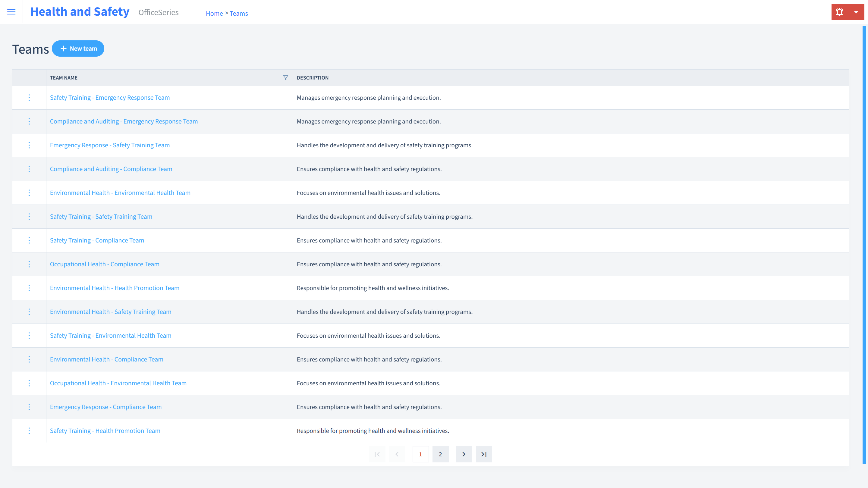The height and width of the screenshot is (488, 868).
Task: Open Occupational Health Compliance Team link
Action: [x=104, y=264]
